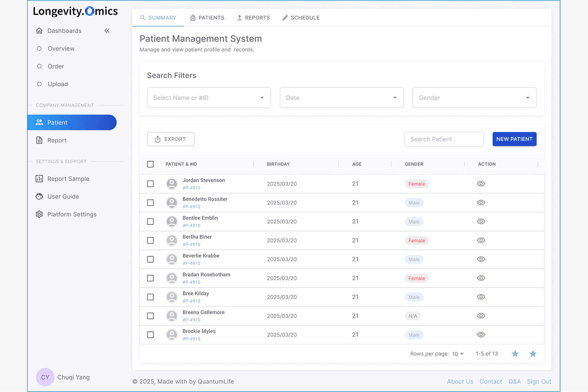The height and width of the screenshot is (392, 588).
Task: Open the Gender filter dropdown
Action: click(x=474, y=98)
